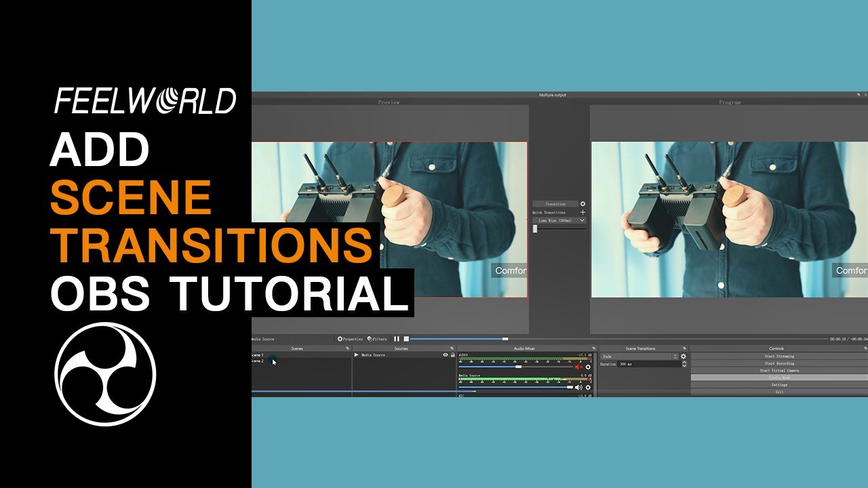Add a quick transition with plus icon

[x=583, y=212]
